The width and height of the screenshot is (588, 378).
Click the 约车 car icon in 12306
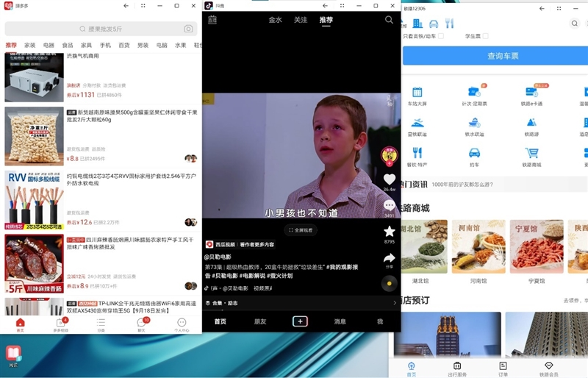[474, 153]
